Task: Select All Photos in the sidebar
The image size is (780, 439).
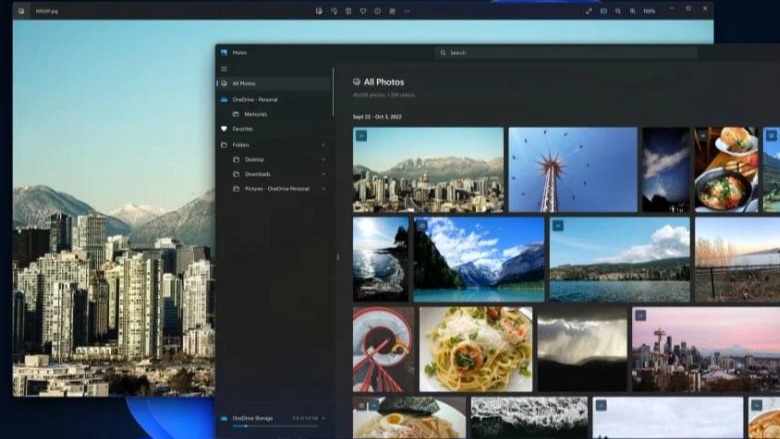Action: (243, 84)
